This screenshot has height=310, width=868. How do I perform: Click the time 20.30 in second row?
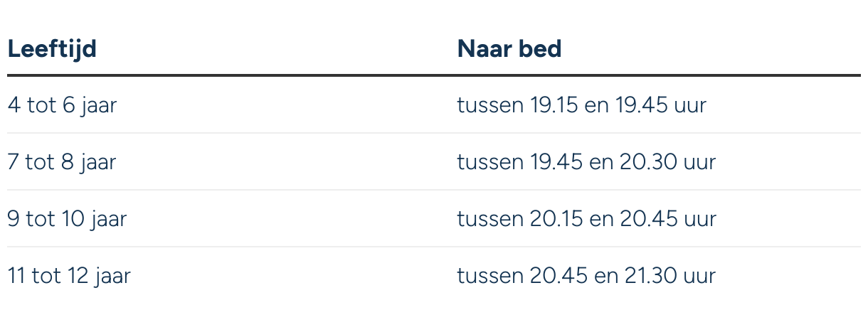[648, 162]
